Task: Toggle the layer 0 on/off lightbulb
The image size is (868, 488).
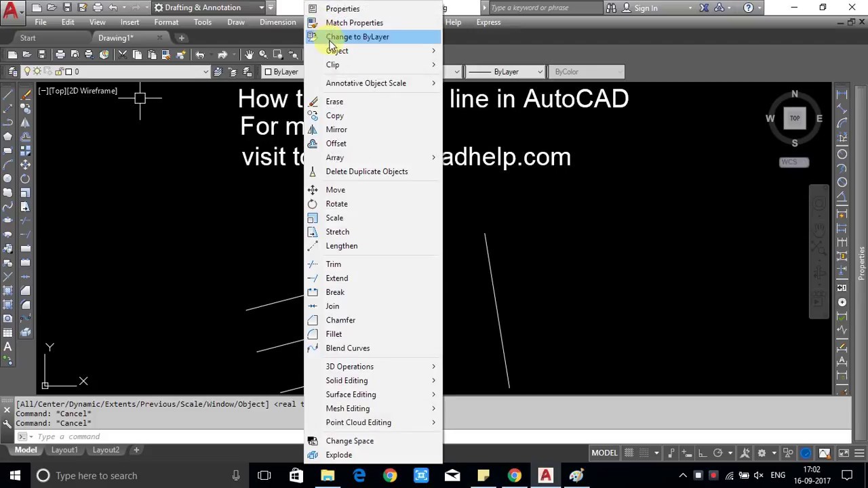Action: pyautogui.click(x=28, y=71)
